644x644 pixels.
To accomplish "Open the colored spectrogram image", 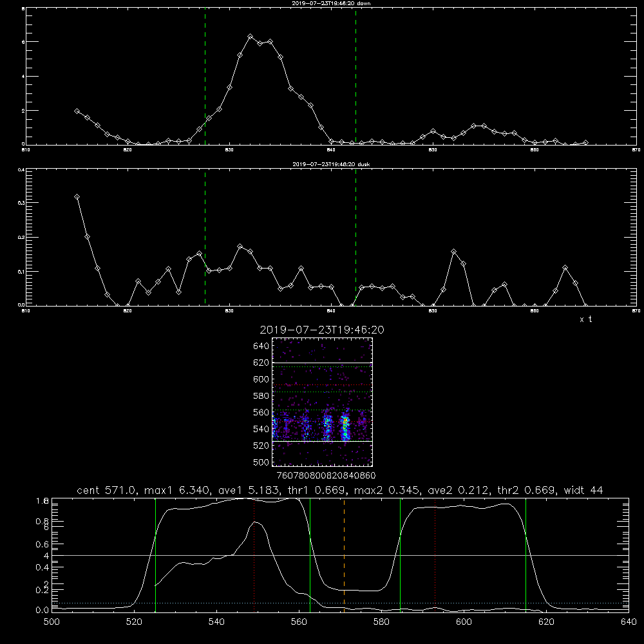I will click(x=323, y=402).
